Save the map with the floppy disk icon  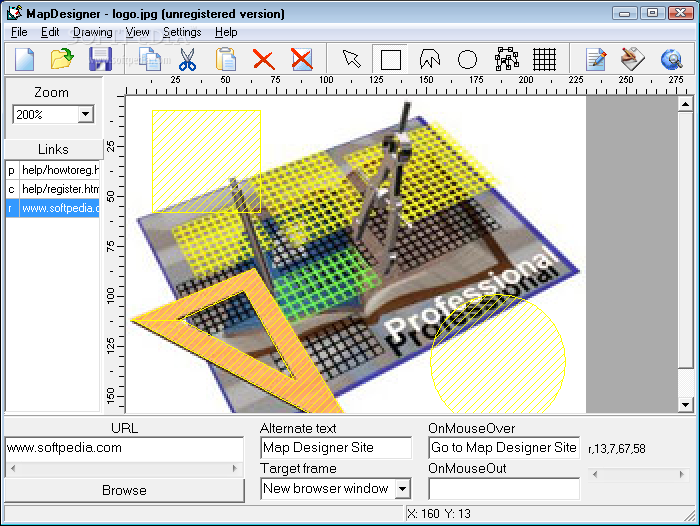pos(100,59)
